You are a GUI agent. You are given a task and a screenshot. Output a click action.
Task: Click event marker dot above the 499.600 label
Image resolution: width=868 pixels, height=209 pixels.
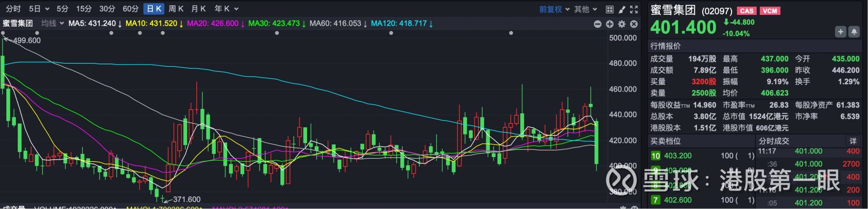(x=3, y=33)
